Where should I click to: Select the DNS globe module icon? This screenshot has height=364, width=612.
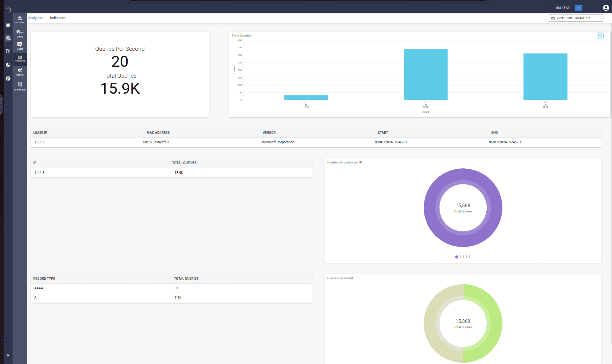coord(8,38)
